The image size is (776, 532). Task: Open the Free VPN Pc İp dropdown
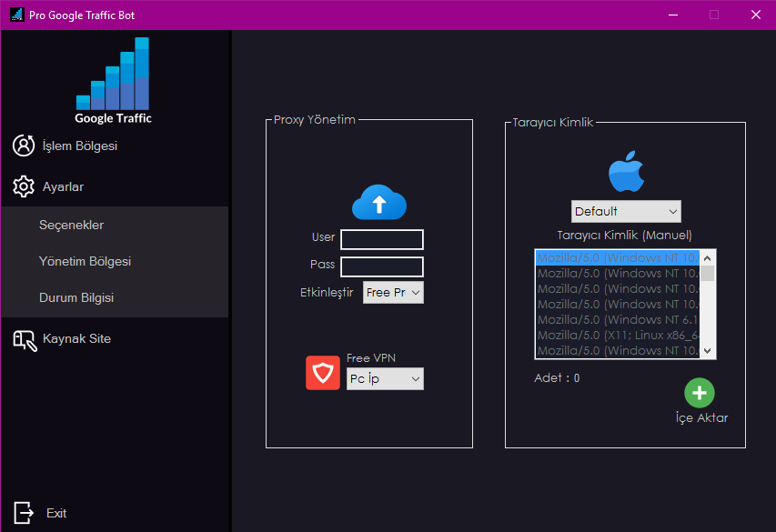point(385,378)
